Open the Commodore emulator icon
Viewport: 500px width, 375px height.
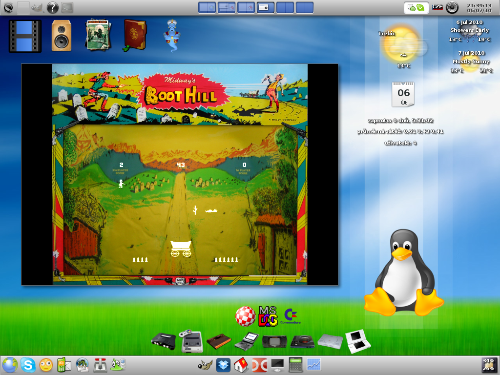coord(290,316)
